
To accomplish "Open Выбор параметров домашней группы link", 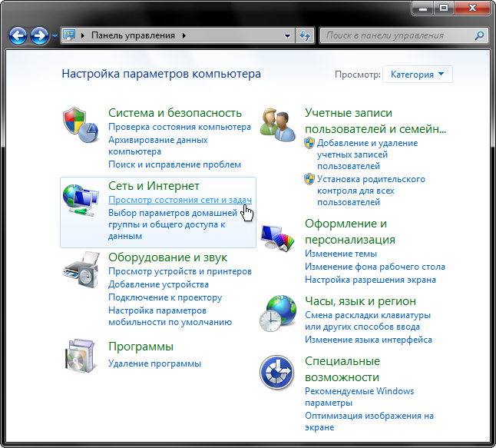I will [x=173, y=224].
